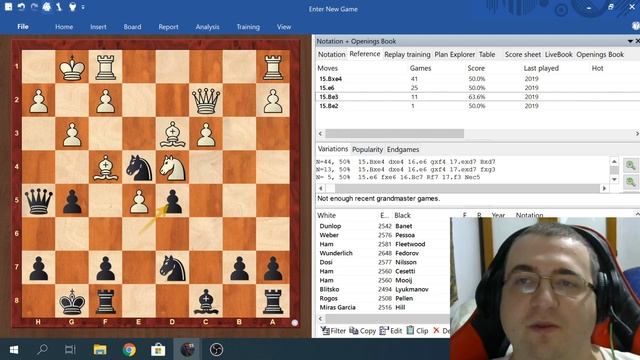Screen dimensions: 640x360
Task: Open the File menu
Action: 23,27
